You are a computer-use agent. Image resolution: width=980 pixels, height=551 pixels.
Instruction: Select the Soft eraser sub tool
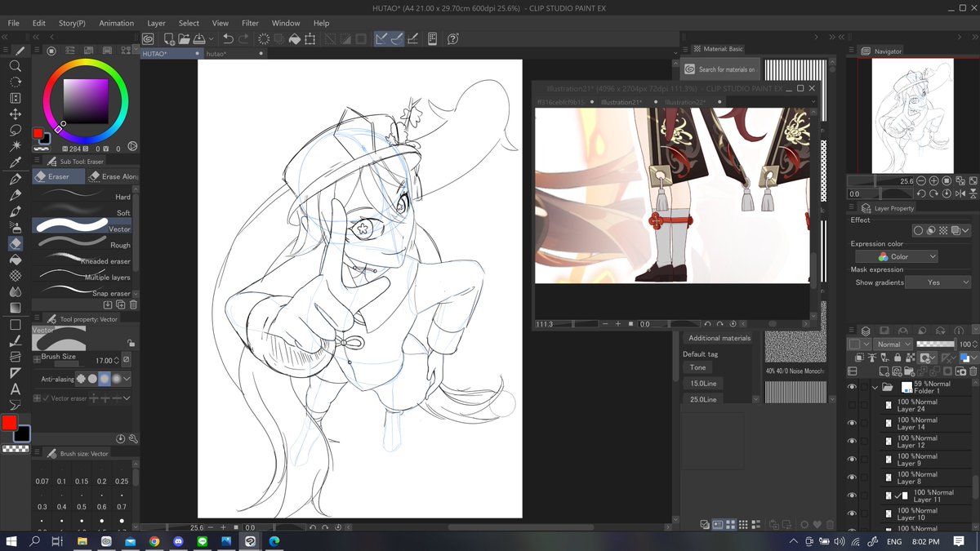coord(82,212)
